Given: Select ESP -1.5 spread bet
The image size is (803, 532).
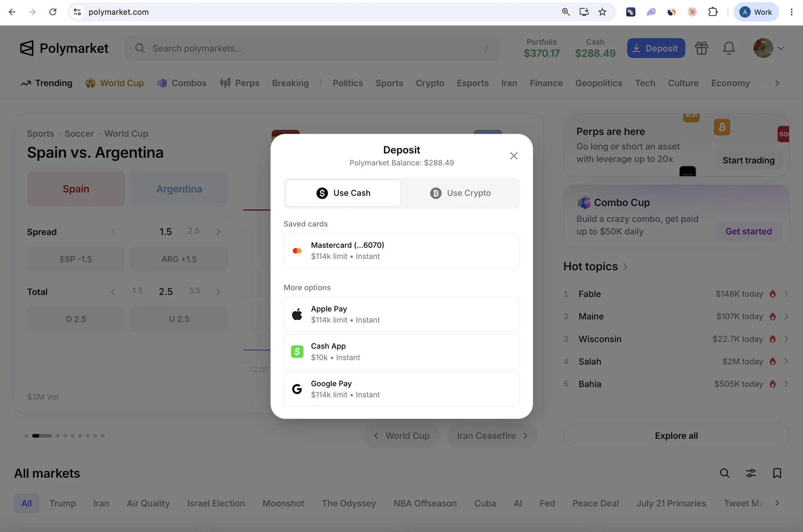Looking at the screenshot, I should click(76, 259).
